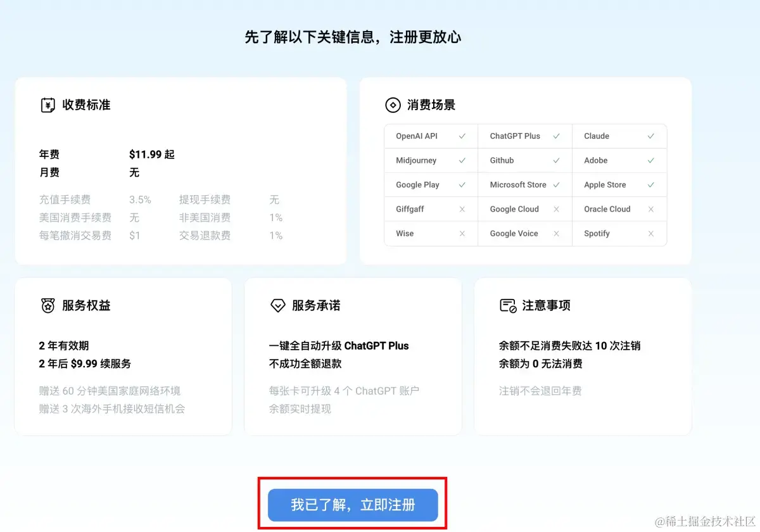This screenshot has height=532, width=760.
Task: Click the $1 cancellation fee value
Action: pos(134,236)
